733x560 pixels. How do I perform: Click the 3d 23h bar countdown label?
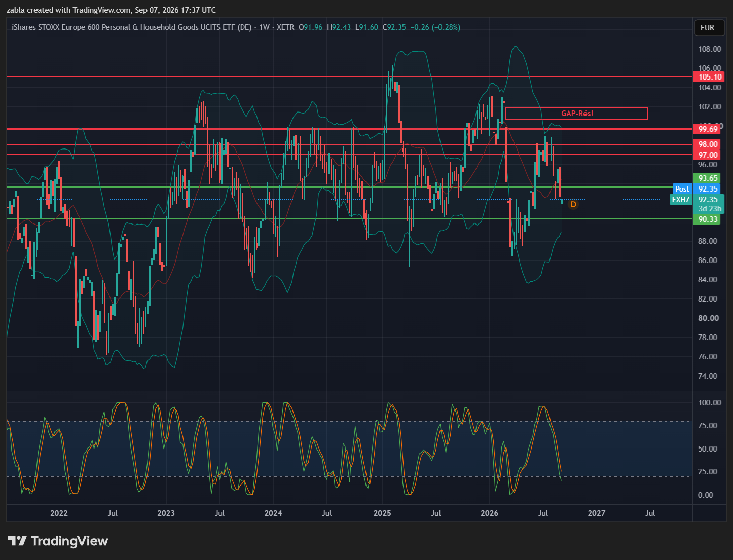tap(709, 209)
